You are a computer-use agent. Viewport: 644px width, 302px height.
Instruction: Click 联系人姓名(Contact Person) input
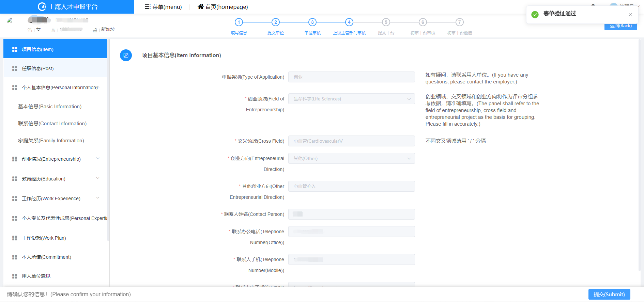click(351, 214)
